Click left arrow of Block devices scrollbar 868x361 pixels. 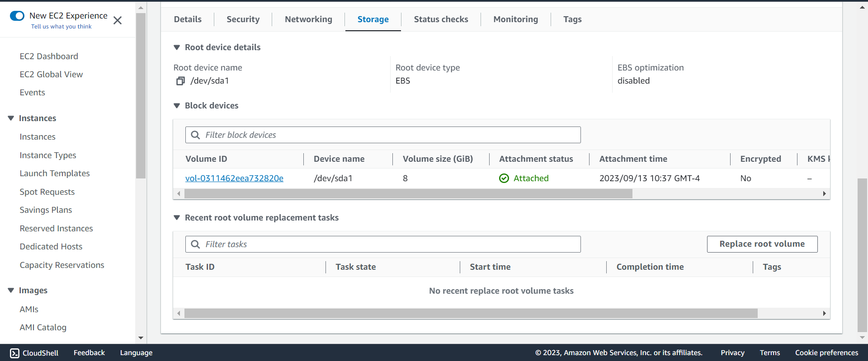click(179, 194)
